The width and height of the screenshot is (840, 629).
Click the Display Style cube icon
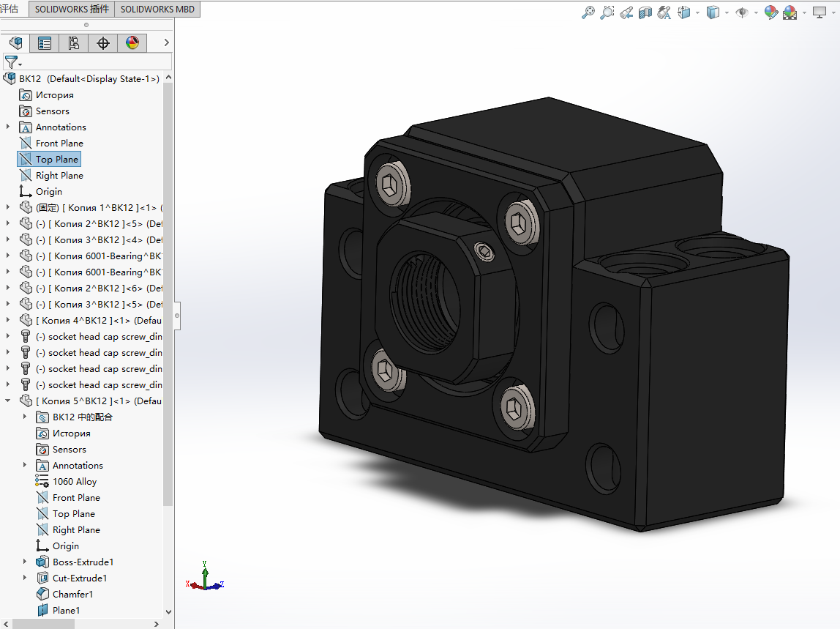click(x=713, y=12)
